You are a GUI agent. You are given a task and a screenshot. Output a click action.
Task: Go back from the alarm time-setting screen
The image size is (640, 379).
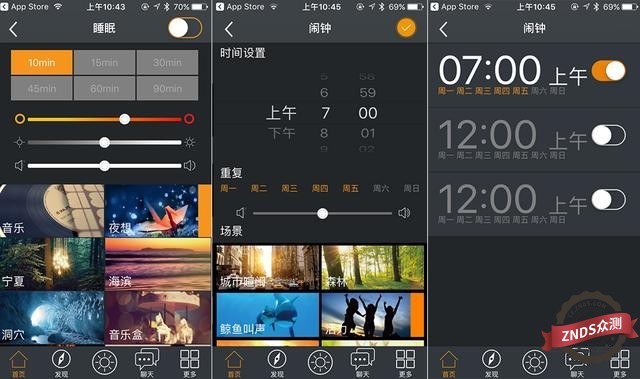tap(229, 29)
